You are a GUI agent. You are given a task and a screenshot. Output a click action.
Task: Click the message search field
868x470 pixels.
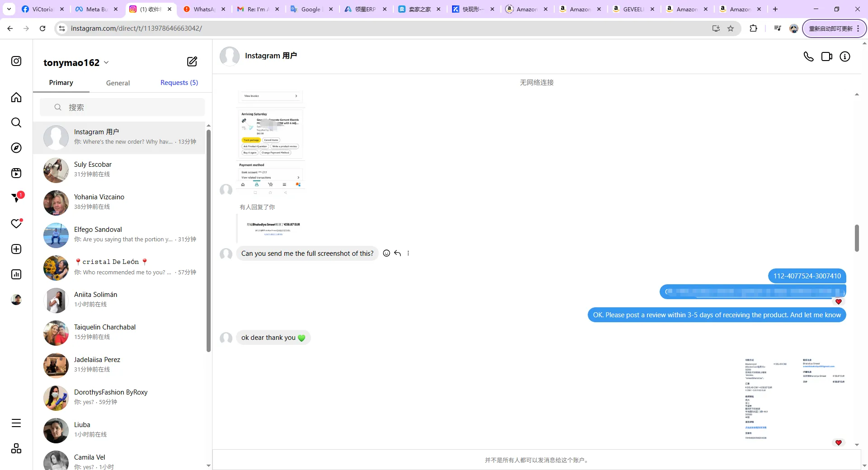pos(122,107)
